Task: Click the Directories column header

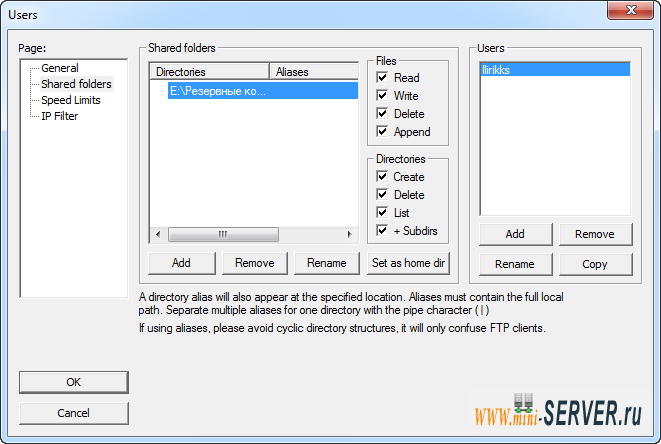Action: 210,72
